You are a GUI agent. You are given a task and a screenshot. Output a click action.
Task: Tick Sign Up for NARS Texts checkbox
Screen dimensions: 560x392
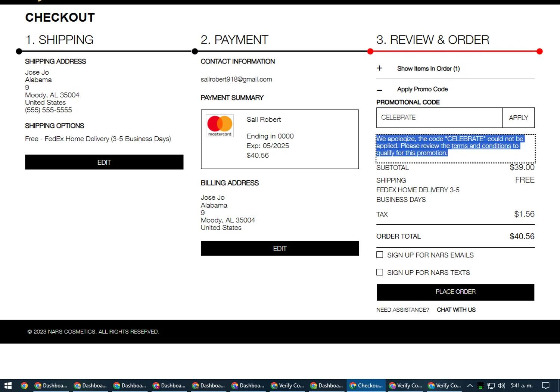(x=380, y=272)
